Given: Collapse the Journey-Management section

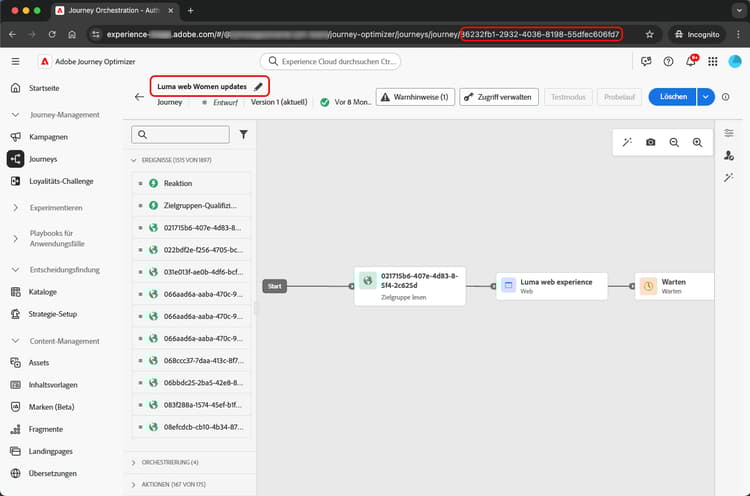Looking at the screenshot, I should pos(15,115).
